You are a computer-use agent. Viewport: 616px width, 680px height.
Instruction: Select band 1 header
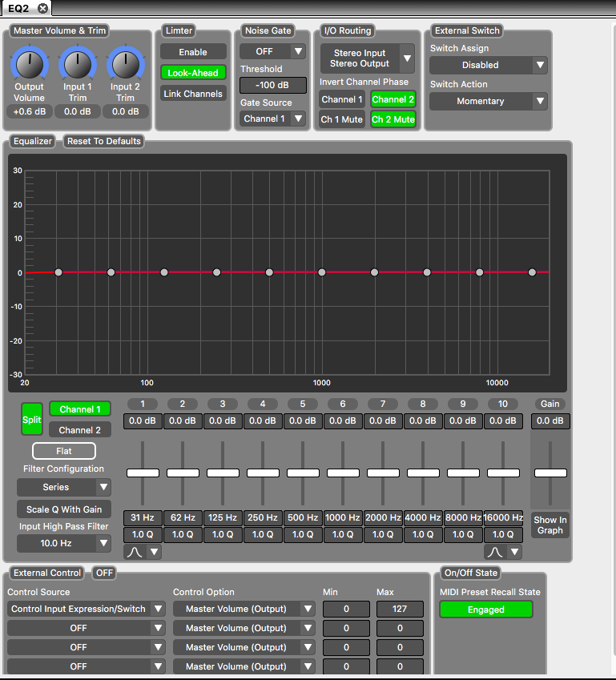tap(143, 404)
